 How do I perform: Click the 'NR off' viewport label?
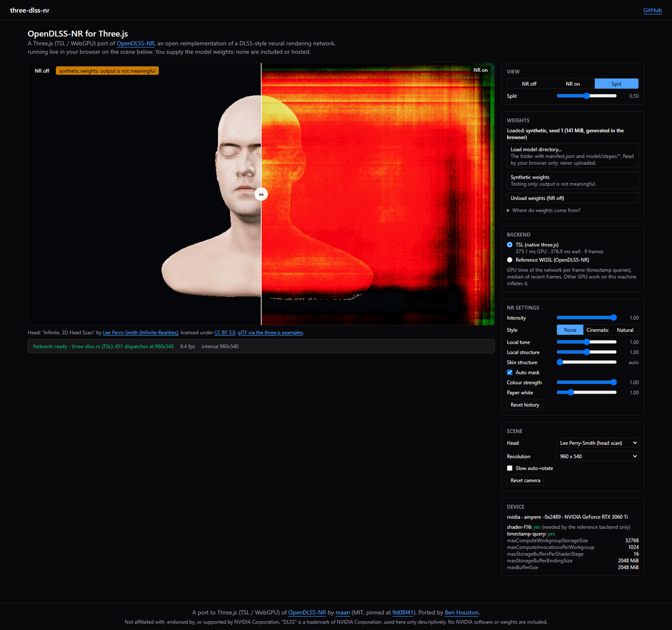tap(42, 71)
